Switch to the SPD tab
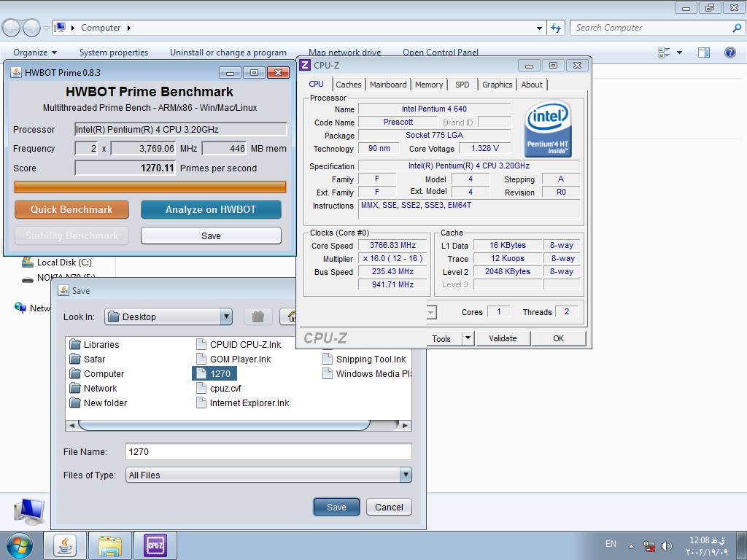The width and height of the screenshot is (747, 560). (462, 85)
